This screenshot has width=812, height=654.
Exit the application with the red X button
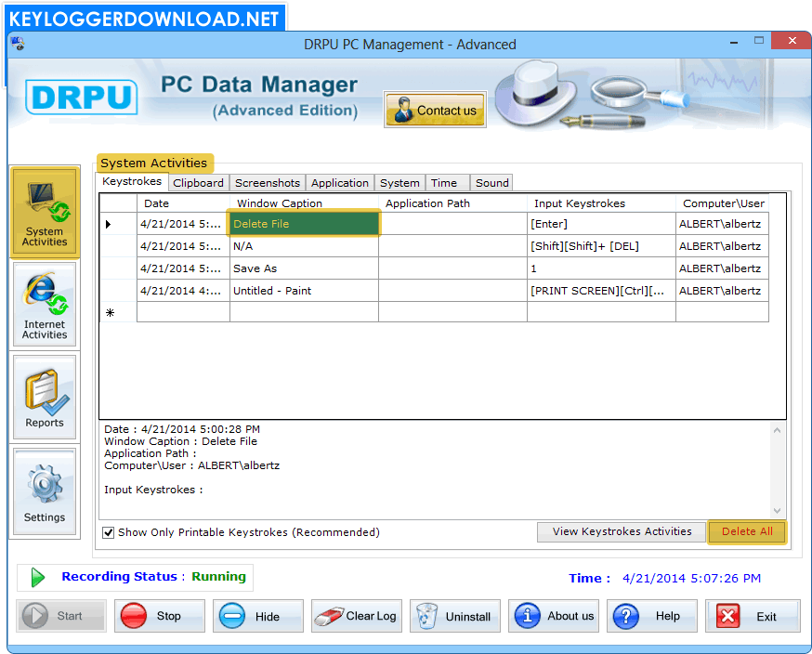(x=753, y=616)
